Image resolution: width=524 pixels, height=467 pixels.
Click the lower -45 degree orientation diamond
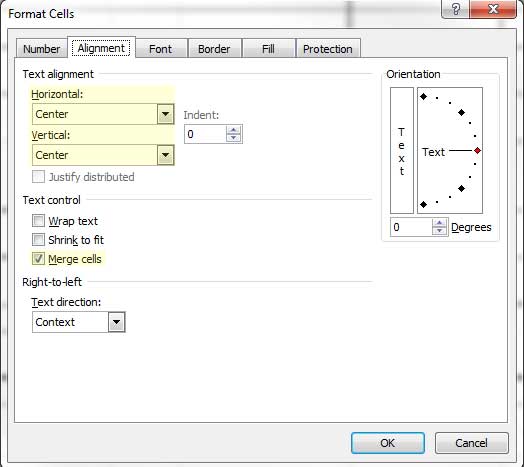pyautogui.click(x=462, y=189)
